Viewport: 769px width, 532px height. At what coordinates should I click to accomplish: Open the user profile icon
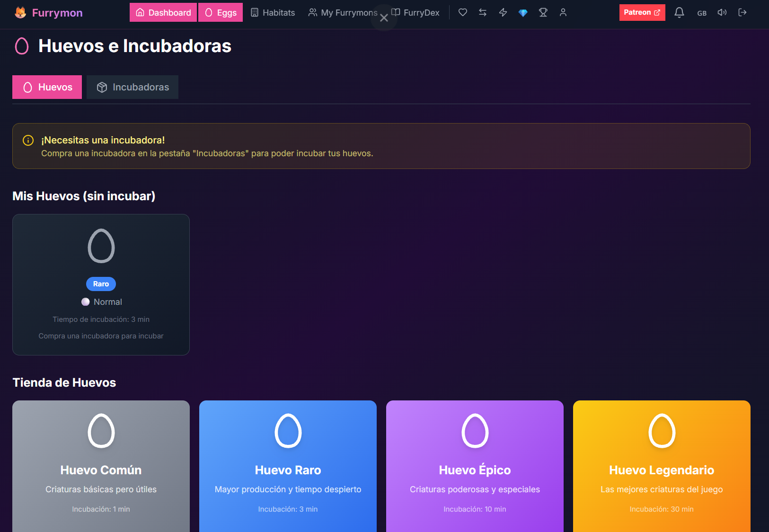(x=563, y=12)
